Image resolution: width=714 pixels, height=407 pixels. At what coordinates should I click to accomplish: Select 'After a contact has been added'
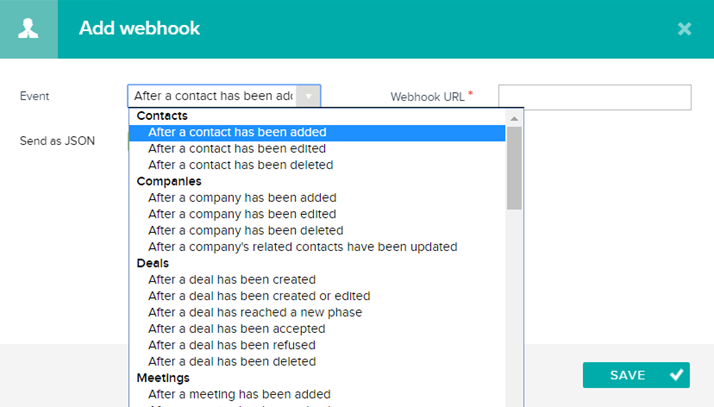(x=237, y=132)
